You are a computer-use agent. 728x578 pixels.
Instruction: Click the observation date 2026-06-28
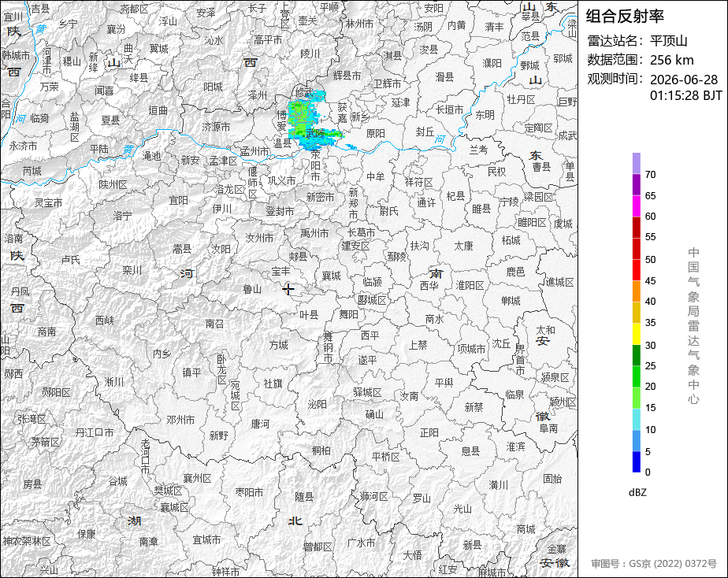coord(684,80)
